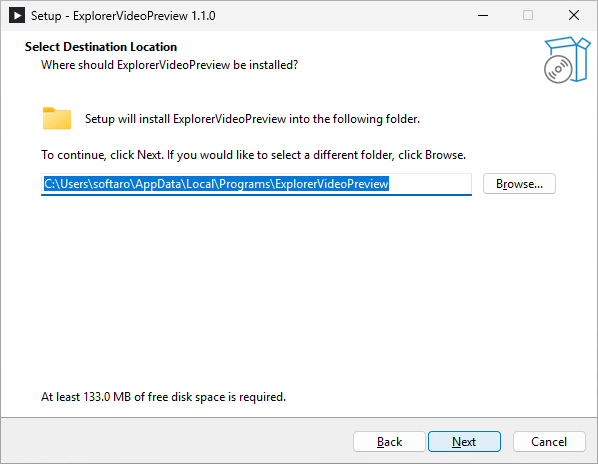Go Back to the previous setup step
This screenshot has width=598, height=464.
tap(389, 442)
